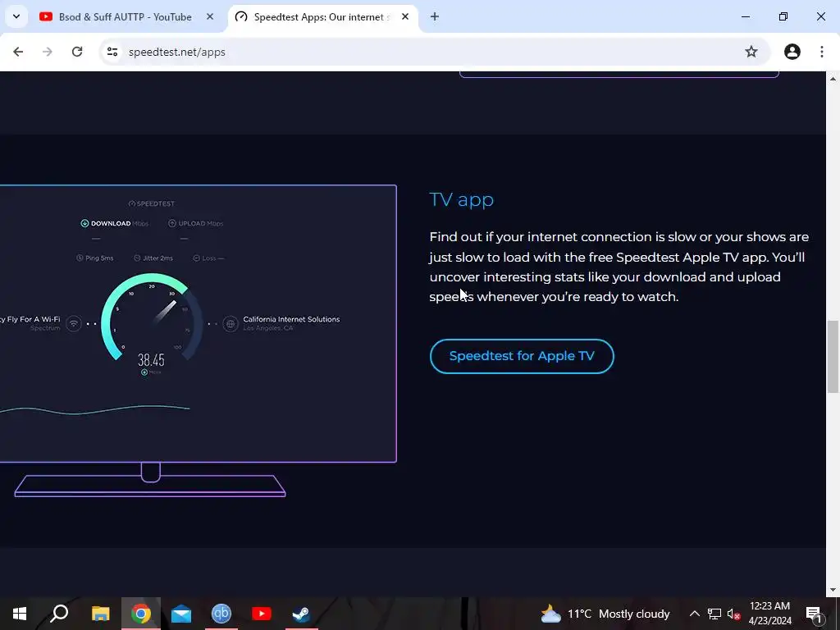Click the TV speed gauge illustration

click(152, 317)
